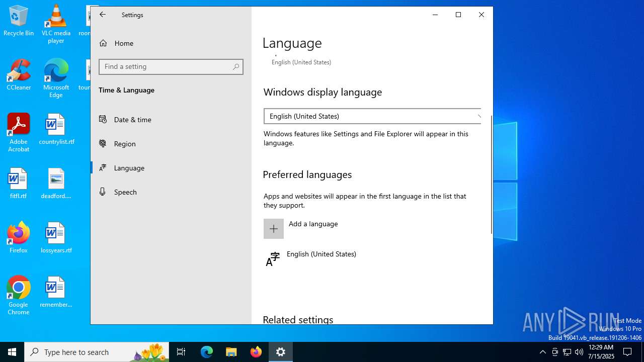
Task: Open Home in Settings sidebar
Action: (x=171, y=43)
